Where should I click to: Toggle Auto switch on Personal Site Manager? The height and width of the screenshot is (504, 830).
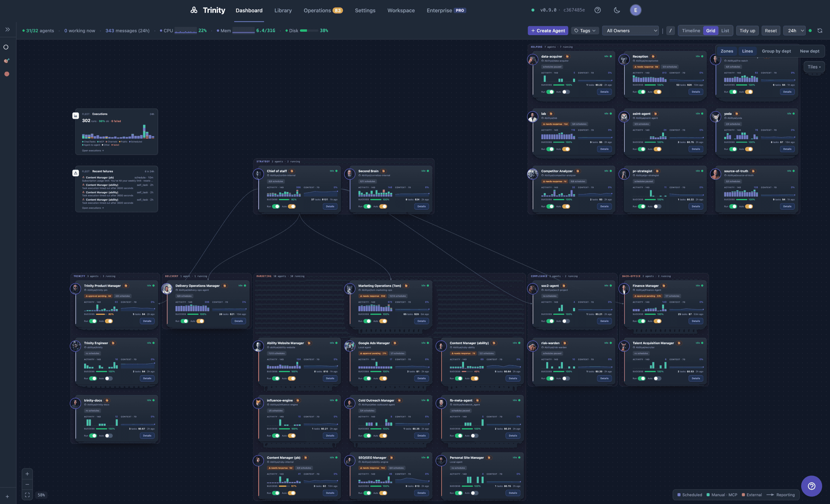tap(475, 493)
